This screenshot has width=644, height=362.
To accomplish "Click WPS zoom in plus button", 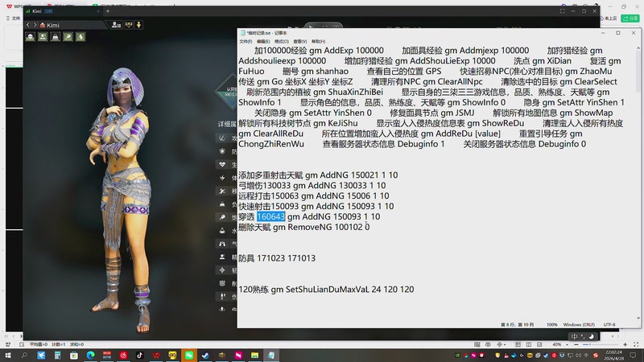I will (x=625, y=345).
